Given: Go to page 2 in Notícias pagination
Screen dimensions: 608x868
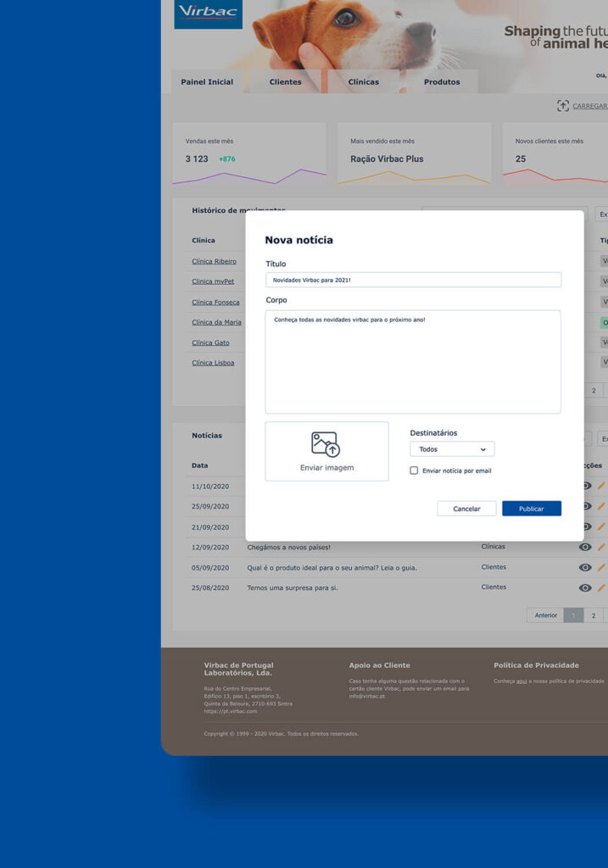Looking at the screenshot, I should 594,615.
